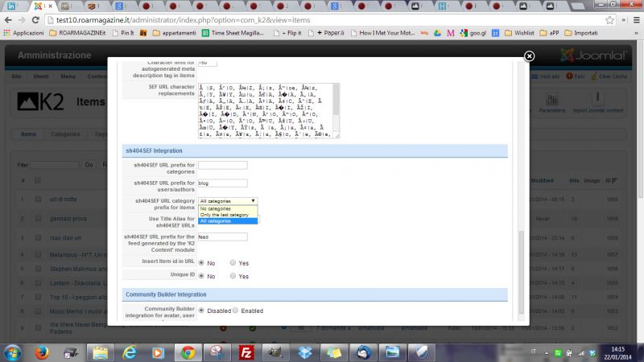Click inside SEF URL character replacements textarea
The image size is (644, 362).
(266, 110)
